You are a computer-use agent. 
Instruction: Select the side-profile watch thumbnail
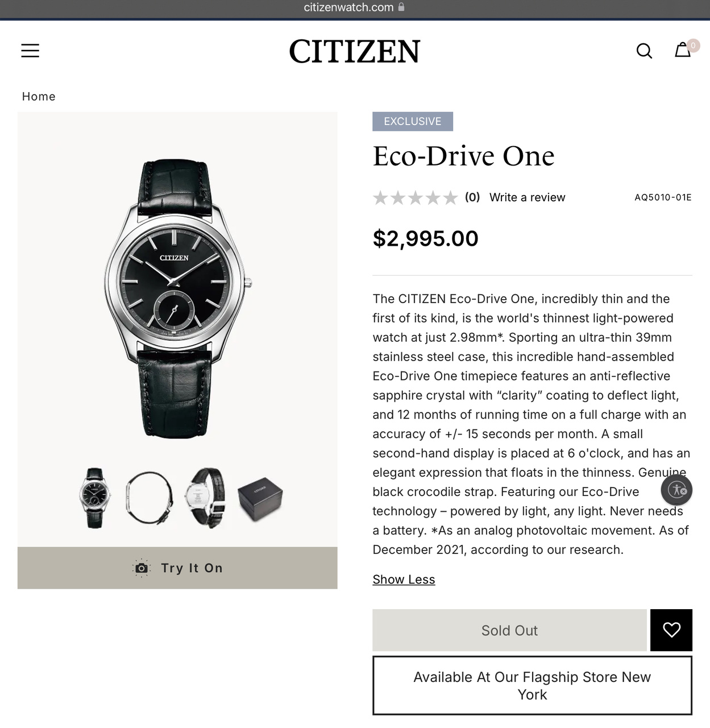click(x=150, y=498)
